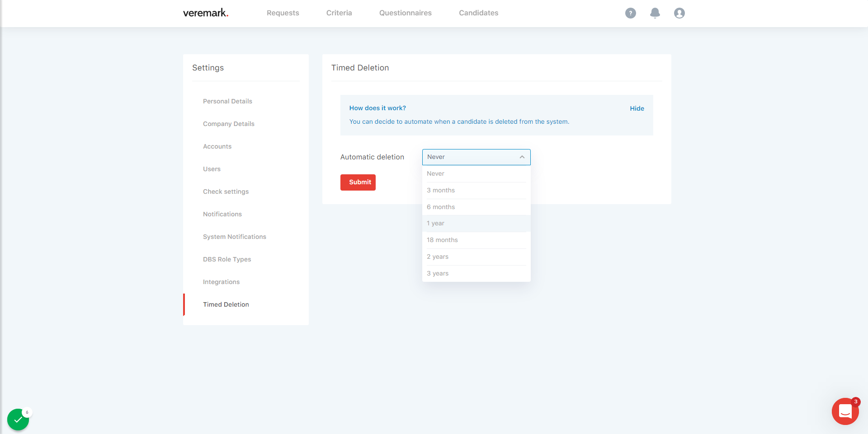Choose 3 months deletion option
The width and height of the screenshot is (868, 434).
[x=476, y=191]
